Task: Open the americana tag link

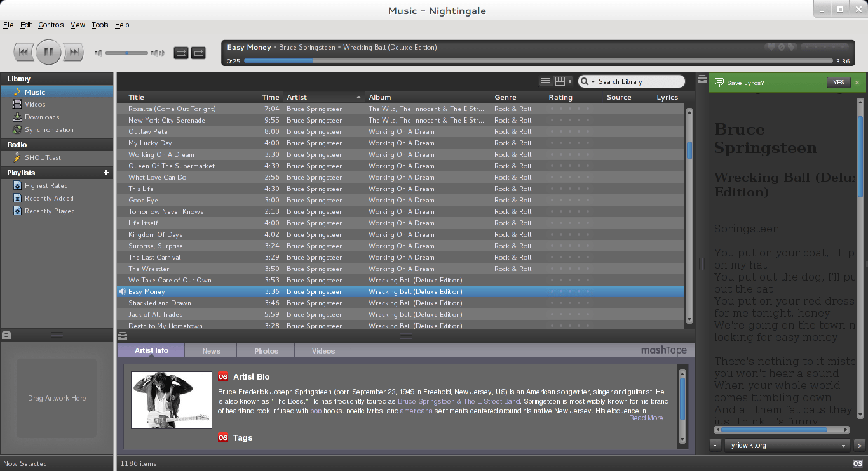Action: [x=416, y=411]
